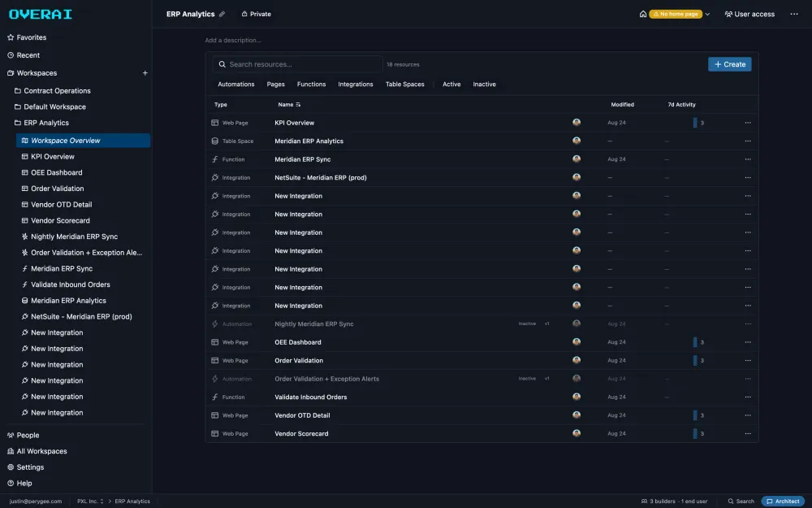Open row menu for Meridian ERP Analytics
Screen dimensions: 812x508
point(748,141)
